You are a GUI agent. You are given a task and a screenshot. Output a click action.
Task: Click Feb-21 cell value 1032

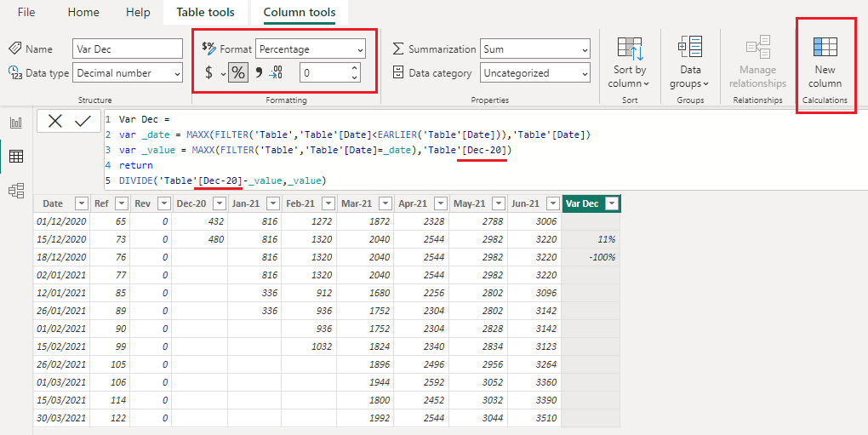(x=310, y=346)
